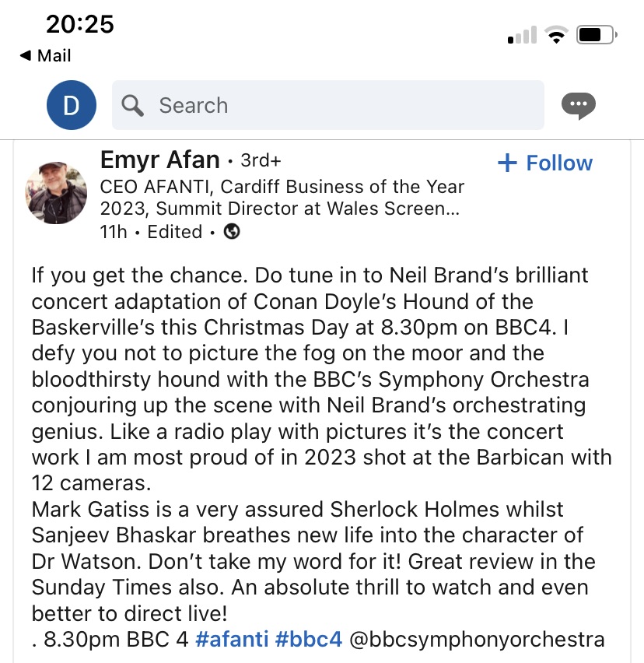
Task: Tap the magnifying glass search icon
Action: click(133, 105)
